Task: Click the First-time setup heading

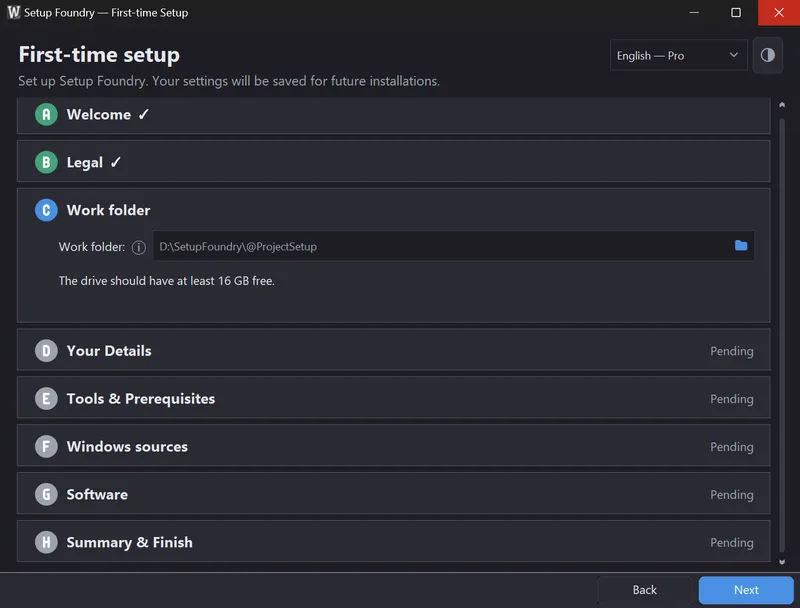Action: coord(99,55)
